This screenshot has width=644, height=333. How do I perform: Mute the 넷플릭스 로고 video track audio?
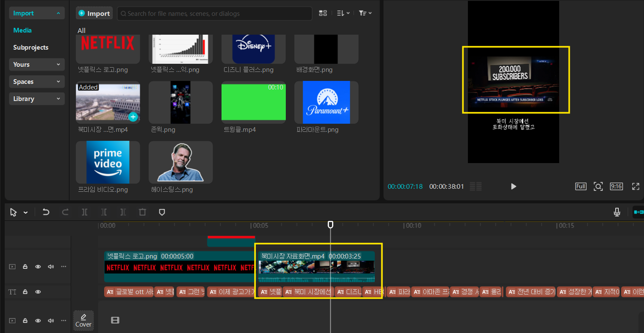pos(51,267)
